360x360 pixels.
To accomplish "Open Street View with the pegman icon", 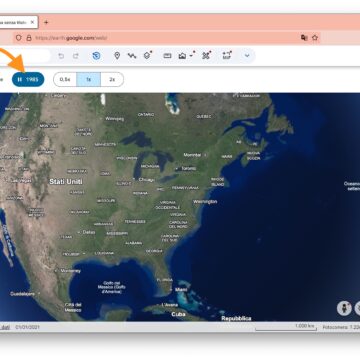I will coord(344,308).
